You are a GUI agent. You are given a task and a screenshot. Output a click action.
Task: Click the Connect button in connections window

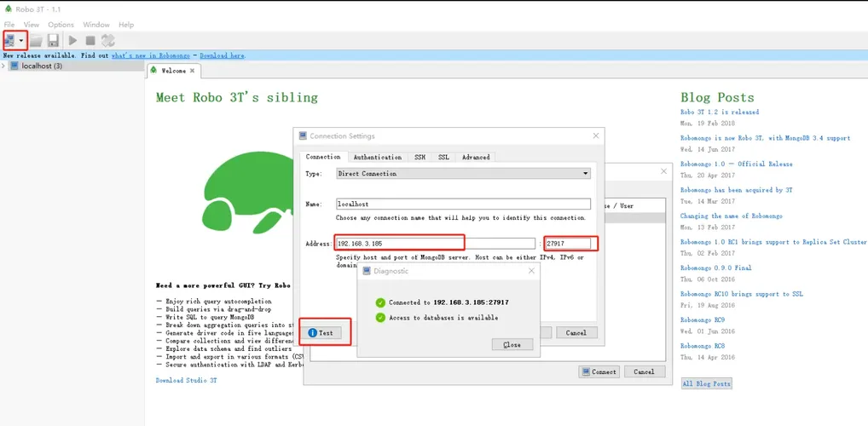(599, 371)
